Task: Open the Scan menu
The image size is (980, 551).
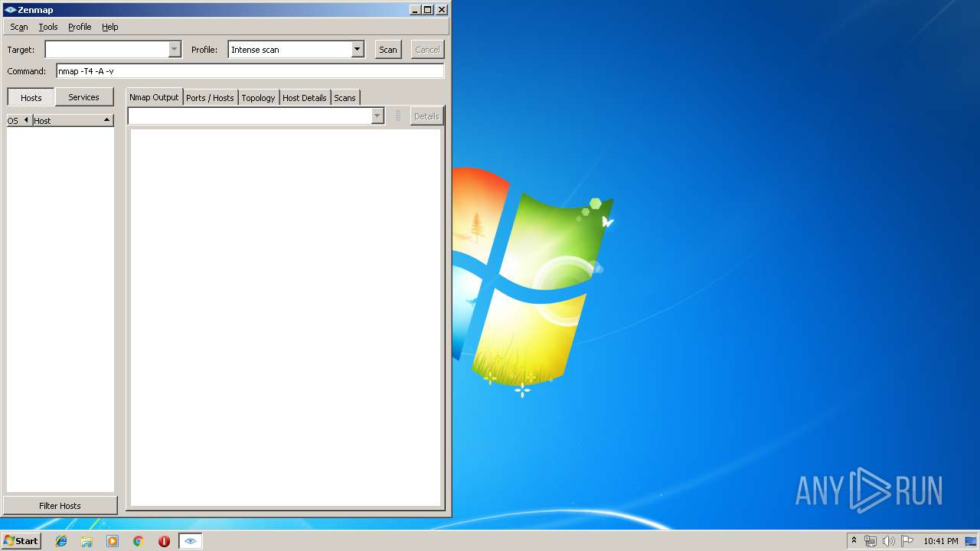Action: [19, 27]
